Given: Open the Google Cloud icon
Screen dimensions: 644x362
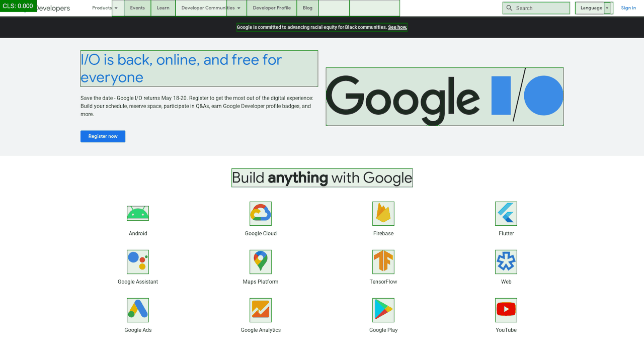Looking at the screenshot, I should coord(260,213).
